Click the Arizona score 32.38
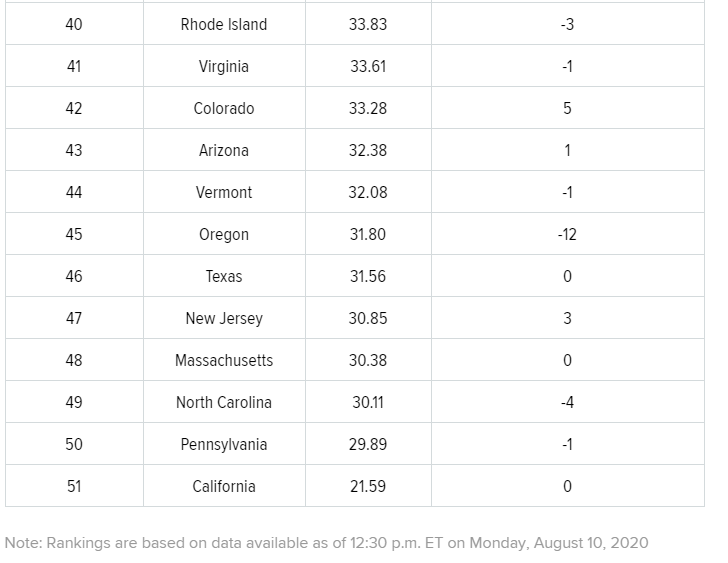The width and height of the screenshot is (728, 563). pyautogui.click(x=368, y=150)
